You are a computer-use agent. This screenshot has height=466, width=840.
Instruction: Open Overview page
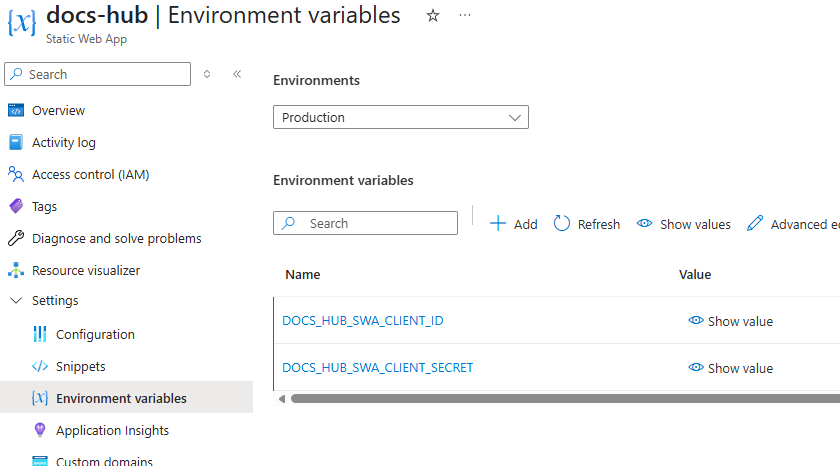(x=58, y=110)
